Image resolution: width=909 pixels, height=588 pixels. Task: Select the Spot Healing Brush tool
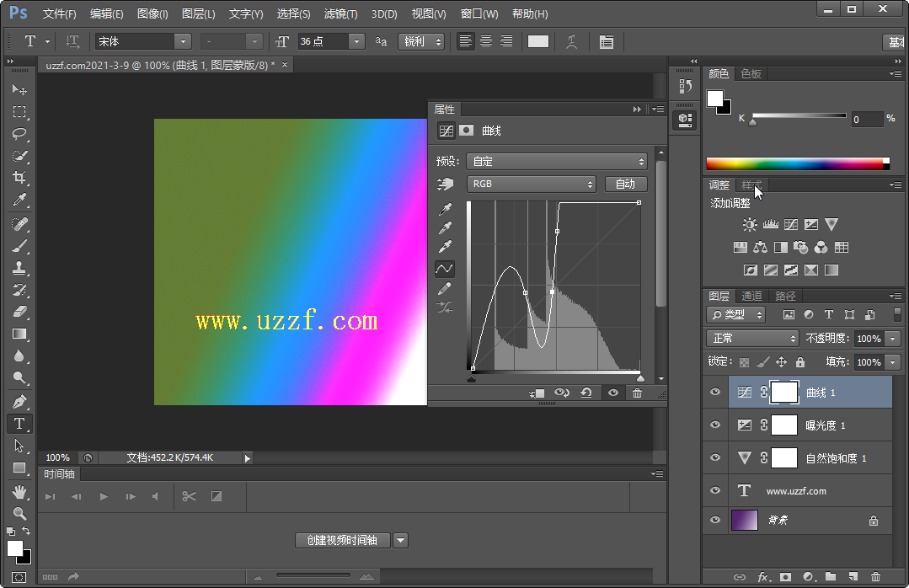pyautogui.click(x=19, y=223)
